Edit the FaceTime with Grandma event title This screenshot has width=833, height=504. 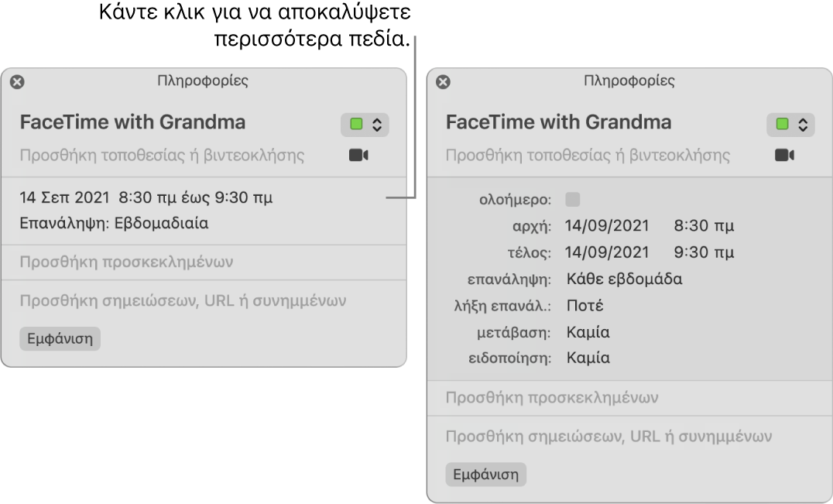point(124,122)
